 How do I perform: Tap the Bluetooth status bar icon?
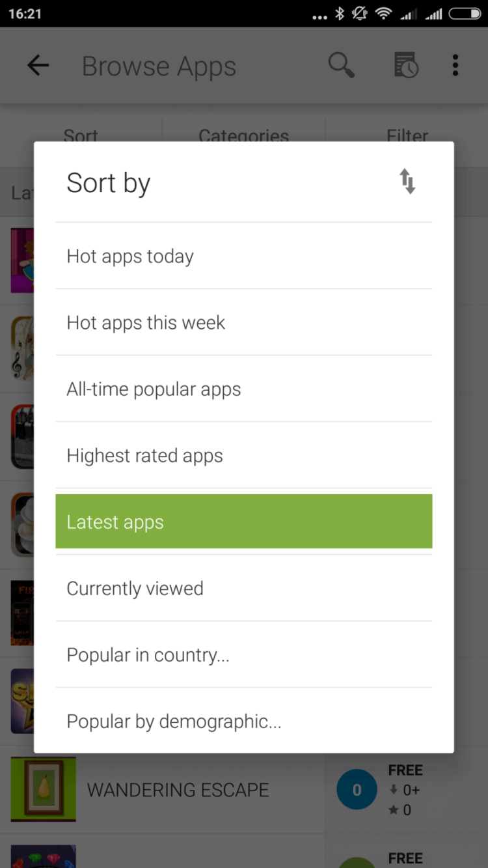click(x=340, y=14)
